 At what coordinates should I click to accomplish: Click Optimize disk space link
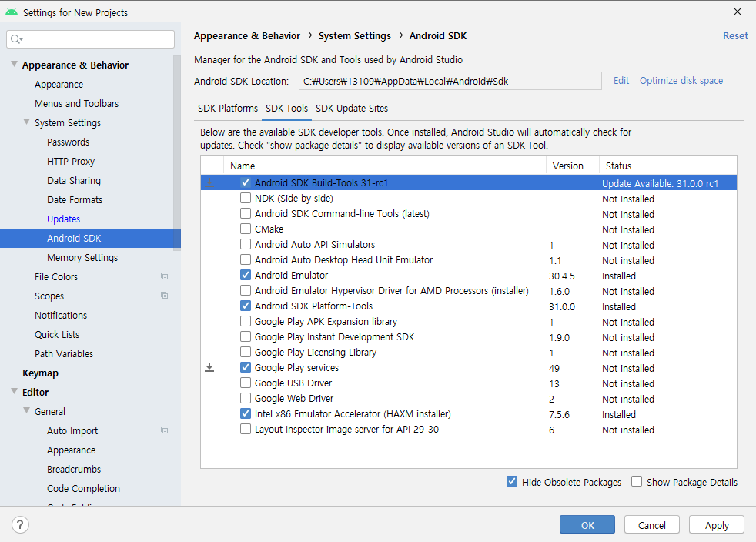pyautogui.click(x=681, y=81)
